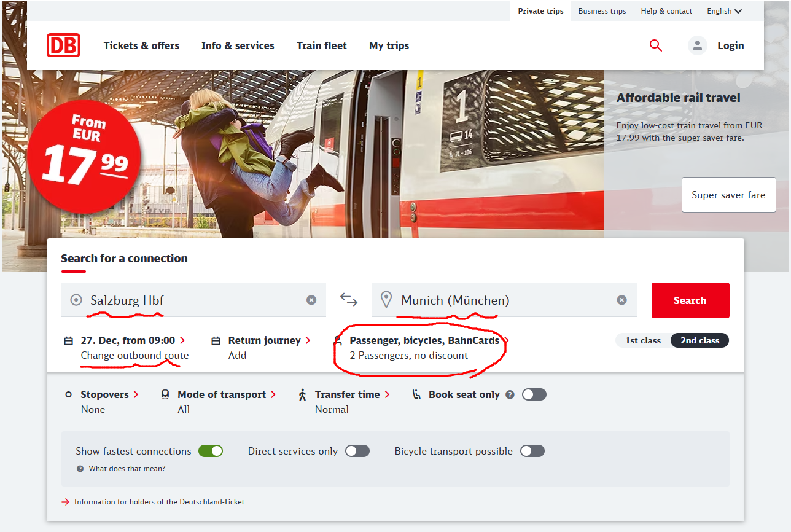
Task: Open Info & services menu
Action: pos(238,45)
